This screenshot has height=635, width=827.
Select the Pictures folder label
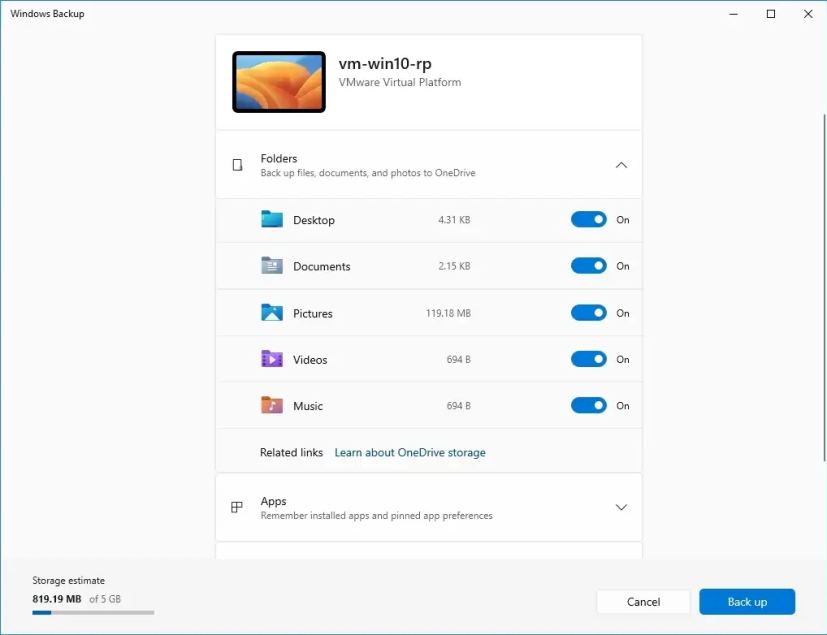313,313
